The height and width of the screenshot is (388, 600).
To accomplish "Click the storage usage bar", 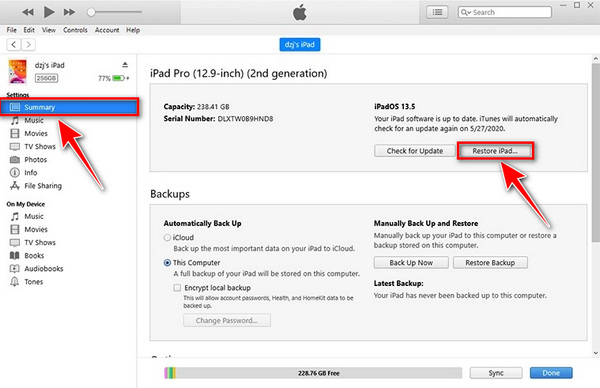I will coord(313,373).
